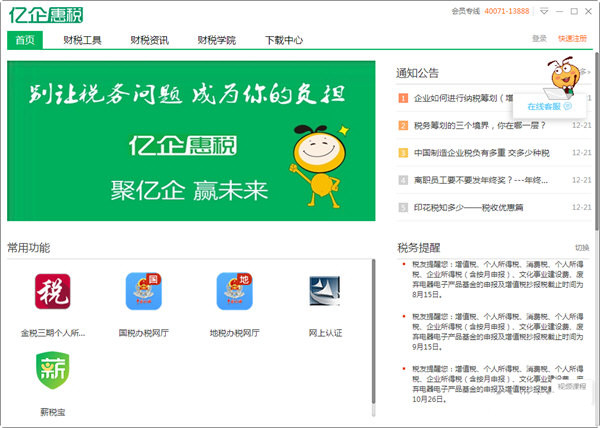Click the 通知公告 heading
Viewport: 600px width, 428px height.
tap(417, 73)
